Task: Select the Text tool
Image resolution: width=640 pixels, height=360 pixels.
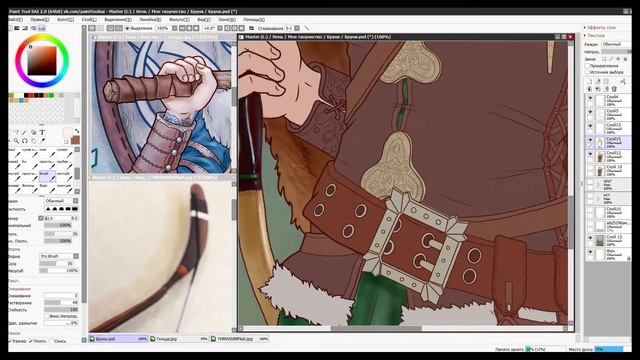Action: pos(42,132)
